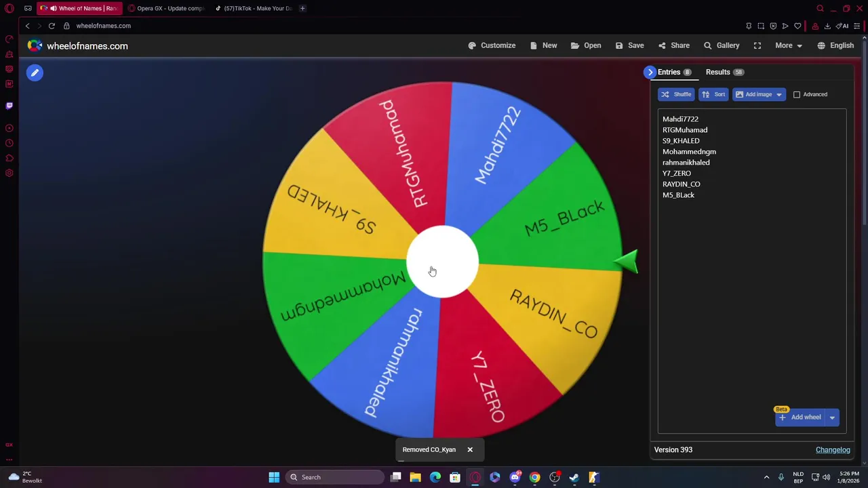Open the English language selector

click(x=835, y=45)
